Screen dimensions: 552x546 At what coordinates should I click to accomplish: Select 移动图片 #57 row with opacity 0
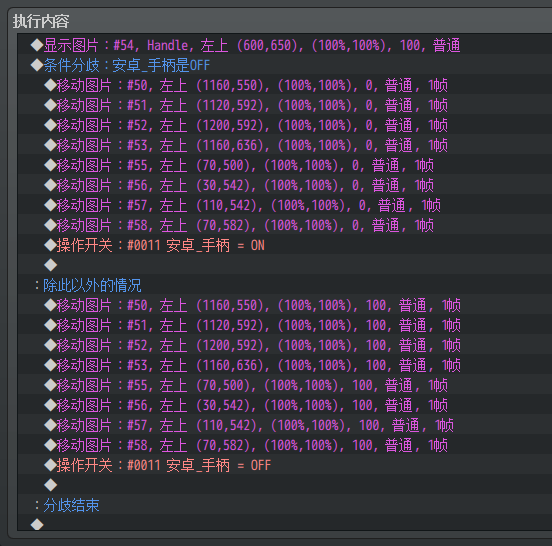pos(284,205)
